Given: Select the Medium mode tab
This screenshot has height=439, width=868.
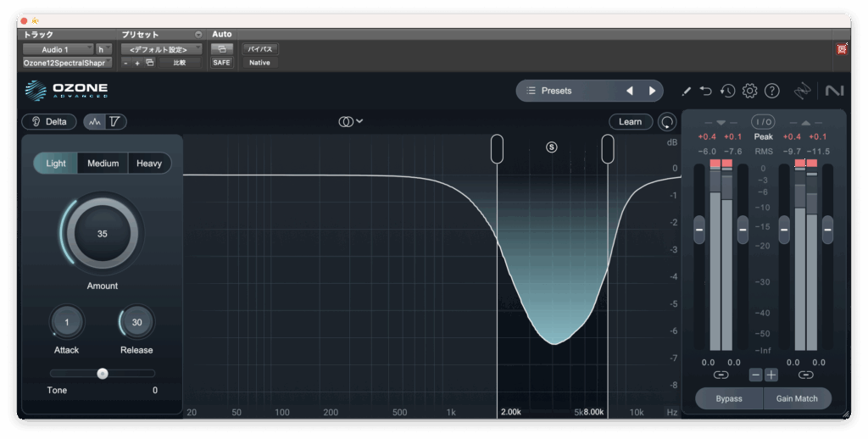Looking at the screenshot, I should pos(103,164).
